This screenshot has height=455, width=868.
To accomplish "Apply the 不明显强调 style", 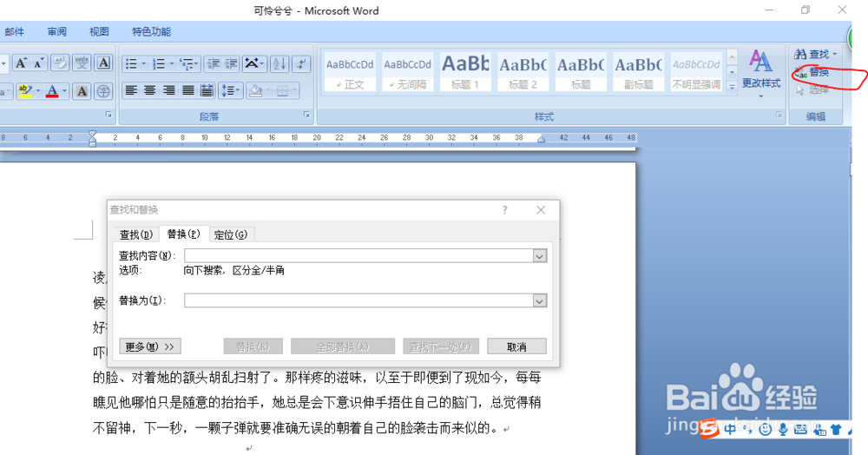I will [696, 72].
